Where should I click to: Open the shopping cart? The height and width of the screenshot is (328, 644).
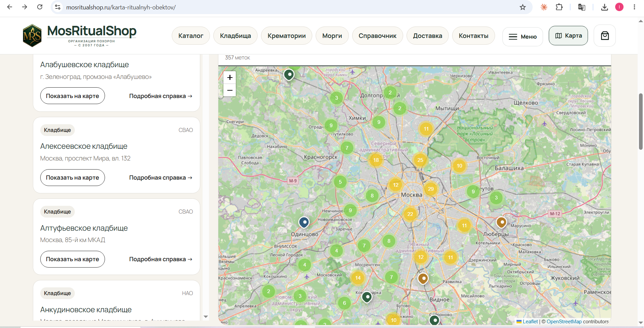pos(605,36)
